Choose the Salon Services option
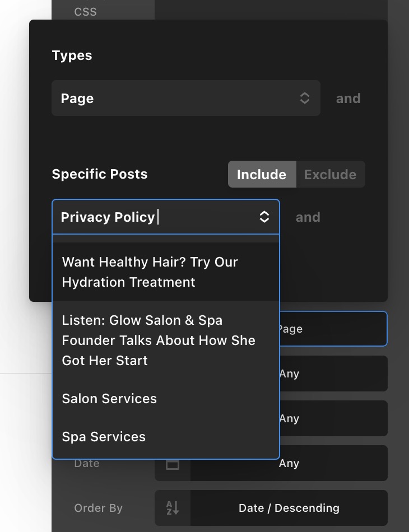Viewport: 409px width, 532px height. click(x=109, y=399)
